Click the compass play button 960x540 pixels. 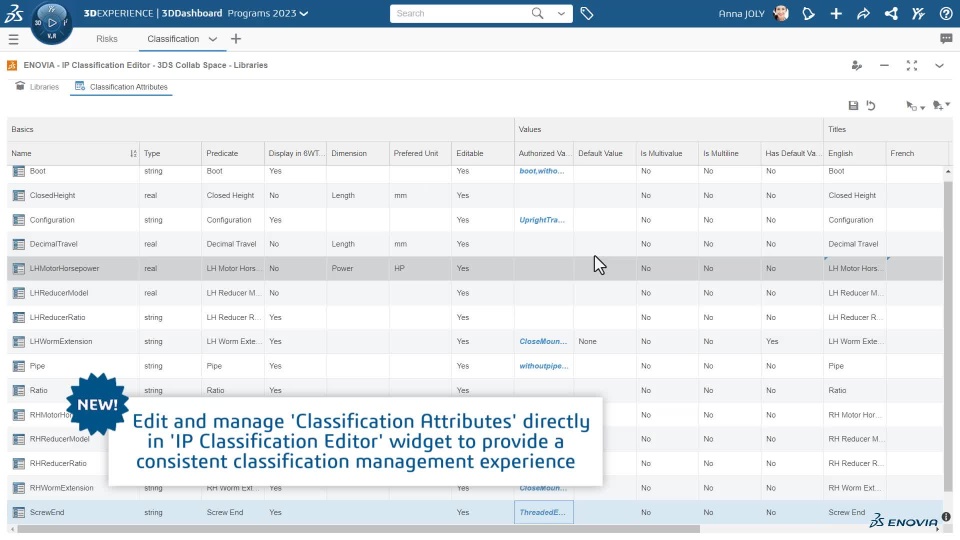click(x=52, y=23)
